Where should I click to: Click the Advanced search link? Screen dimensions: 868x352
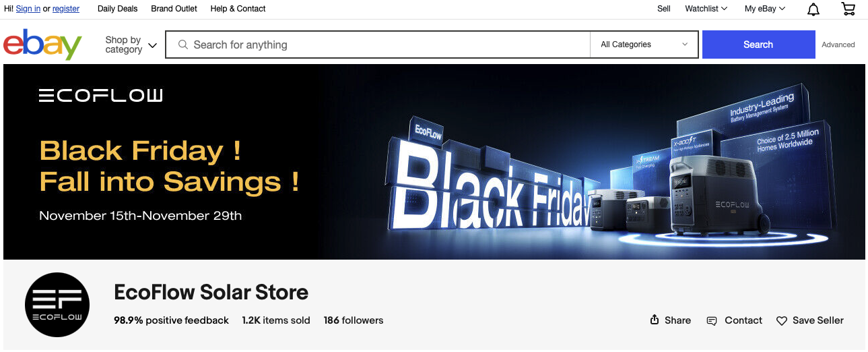click(x=838, y=45)
